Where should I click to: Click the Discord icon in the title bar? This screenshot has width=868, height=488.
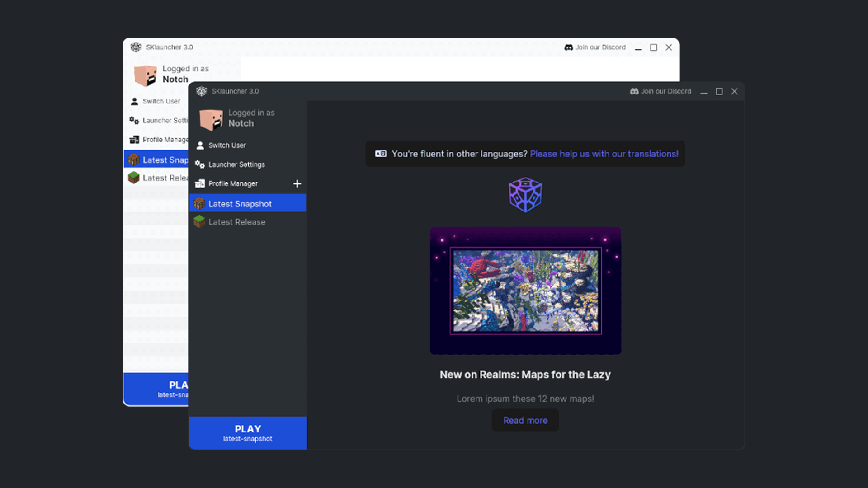pyautogui.click(x=633, y=91)
